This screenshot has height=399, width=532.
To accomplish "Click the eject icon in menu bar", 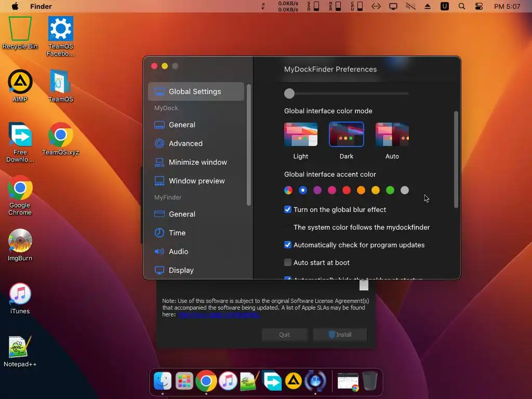I will 428,6.
